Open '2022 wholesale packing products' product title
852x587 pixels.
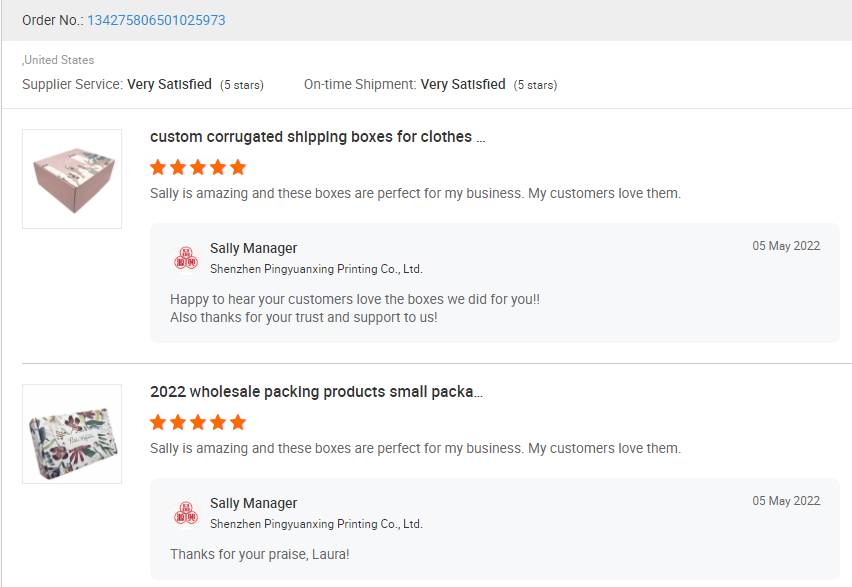pyautogui.click(x=316, y=392)
